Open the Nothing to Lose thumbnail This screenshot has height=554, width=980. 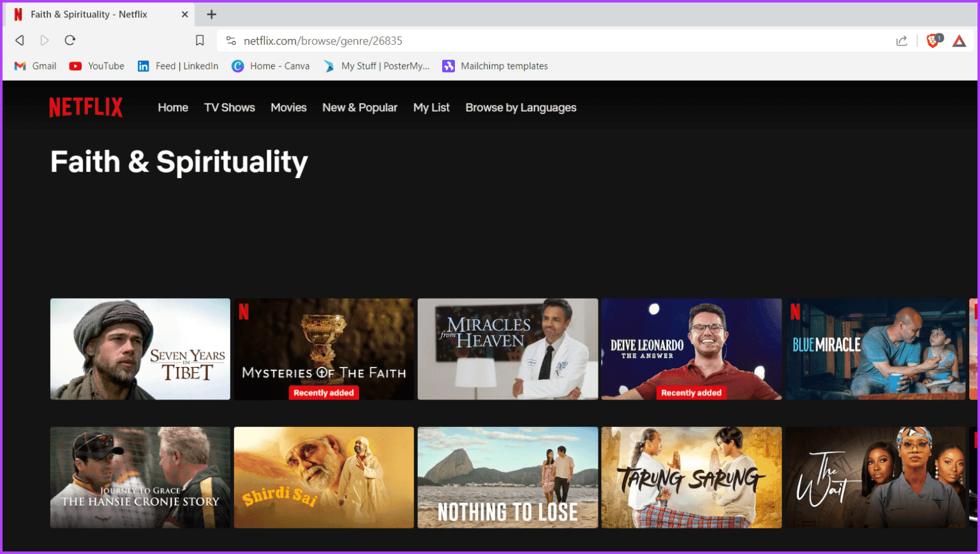click(x=508, y=477)
